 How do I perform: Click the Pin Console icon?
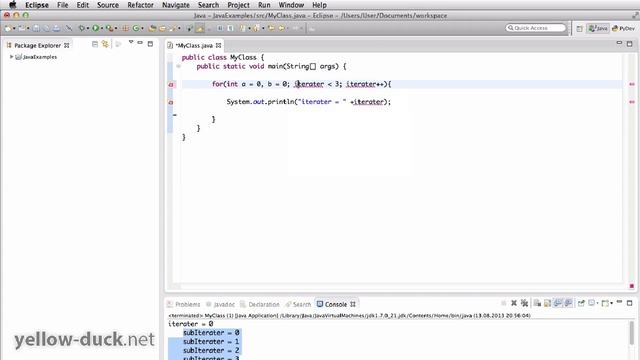pos(581,303)
